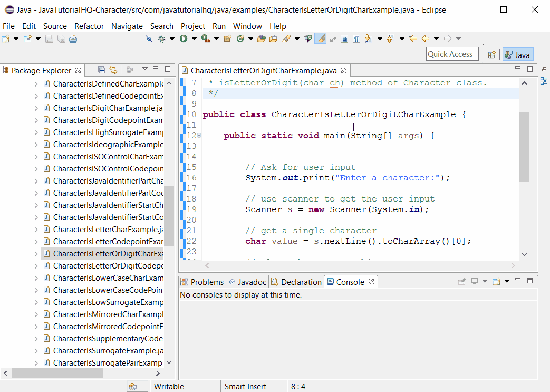
Task: Start a Debug session from the toolbar
Action: point(162,38)
